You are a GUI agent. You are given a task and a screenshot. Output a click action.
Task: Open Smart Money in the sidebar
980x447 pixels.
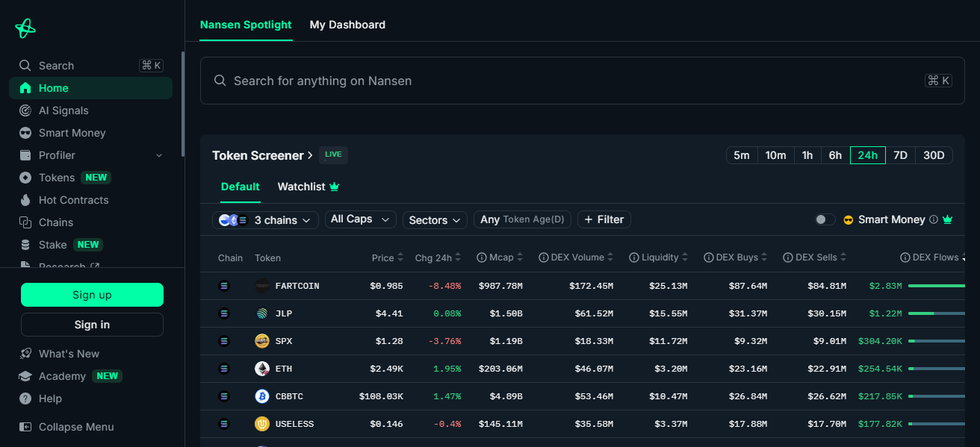pyautogui.click(x=90, y=133)
